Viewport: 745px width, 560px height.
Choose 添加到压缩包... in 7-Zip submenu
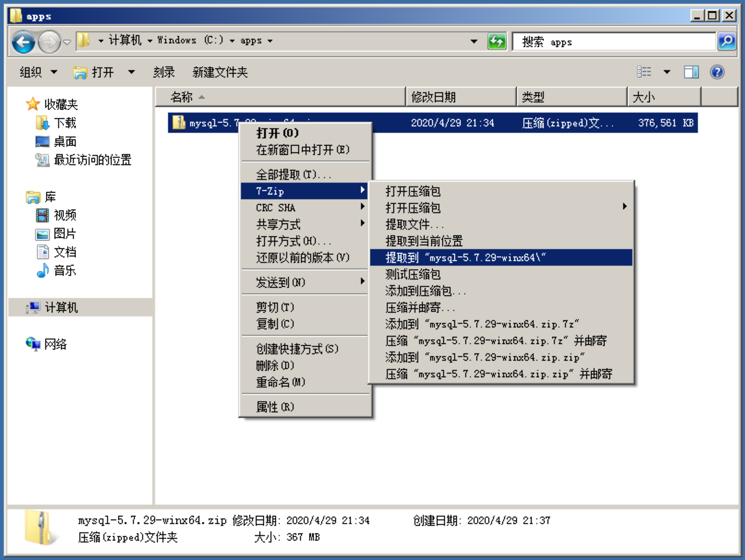501,291
